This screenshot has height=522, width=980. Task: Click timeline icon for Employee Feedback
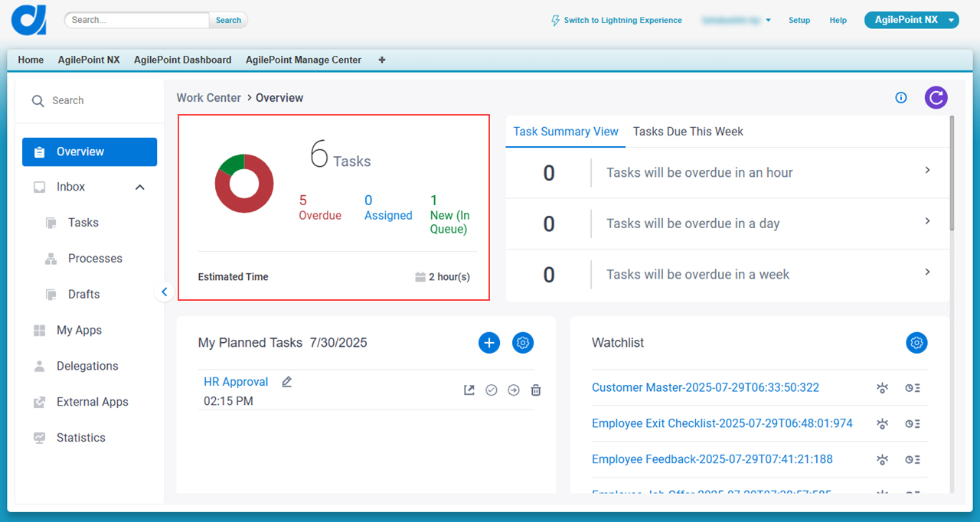[913, 460]
